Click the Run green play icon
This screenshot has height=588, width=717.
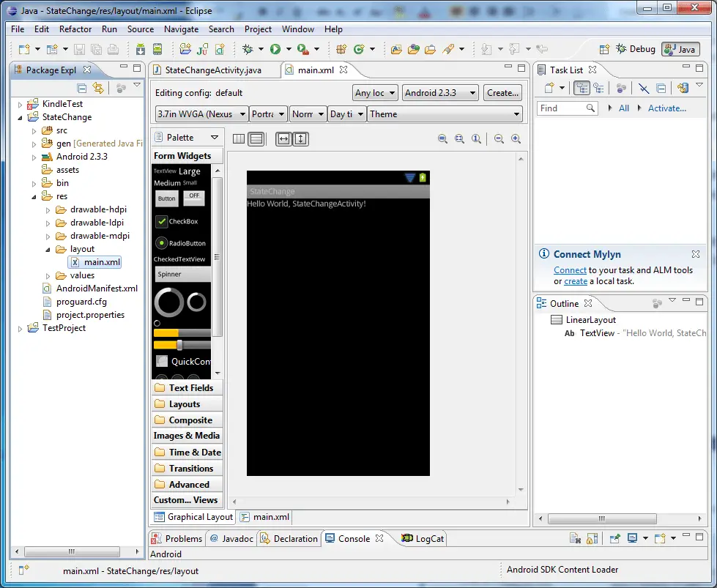tap(274, 48)
